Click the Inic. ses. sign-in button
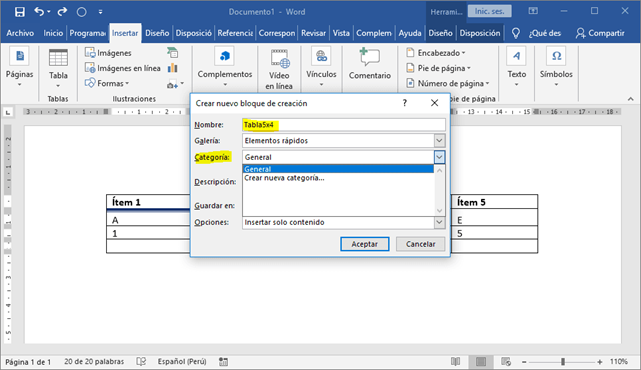Screen dimensions: 641x370 (x=489, y=11)
